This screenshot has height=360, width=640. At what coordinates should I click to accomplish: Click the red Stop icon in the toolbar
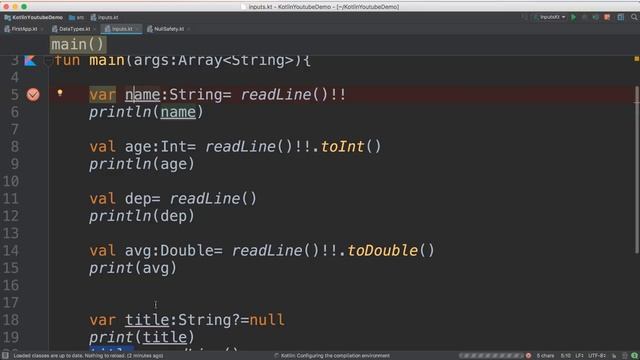pos(607,17)
